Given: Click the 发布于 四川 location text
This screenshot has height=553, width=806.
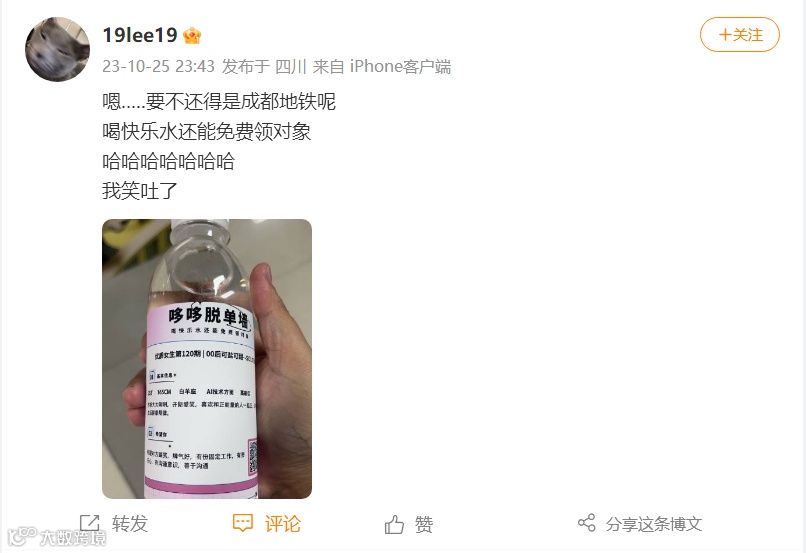Looking at the screenshot, I should pyautogui.click(x=264, y=66).
